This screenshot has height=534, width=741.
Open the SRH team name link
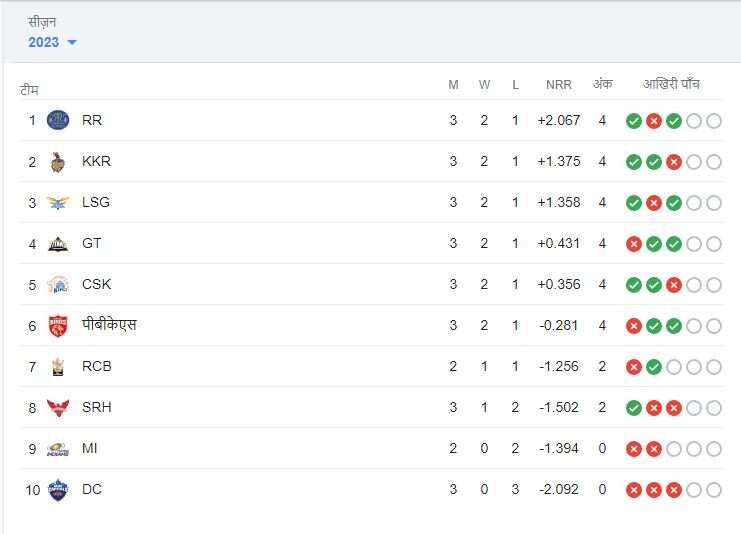click(96, 408)
